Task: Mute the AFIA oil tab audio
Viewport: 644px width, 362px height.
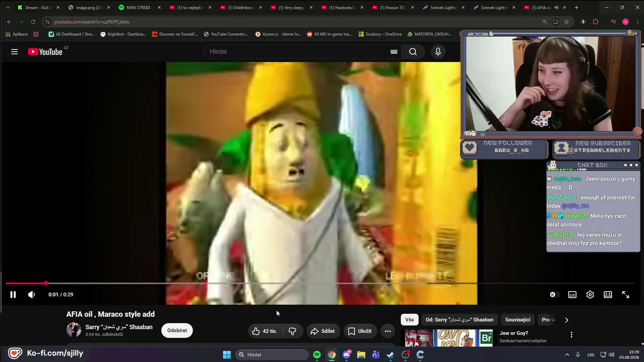Action: 556,8
